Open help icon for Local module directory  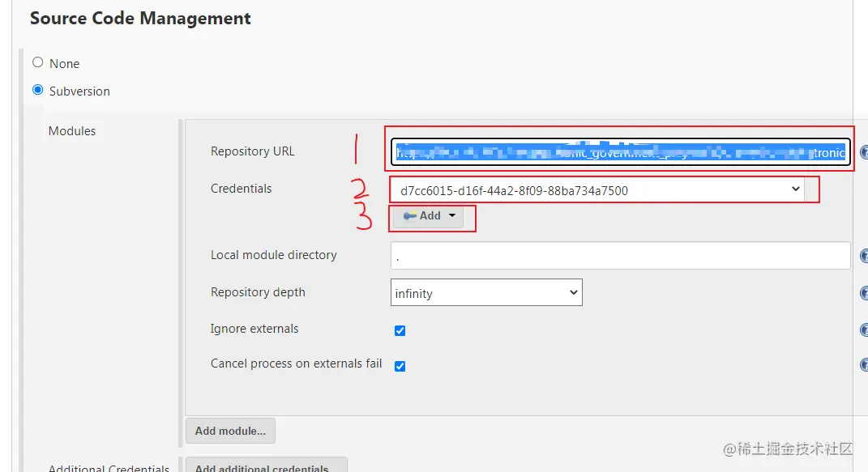coord(864,256)
